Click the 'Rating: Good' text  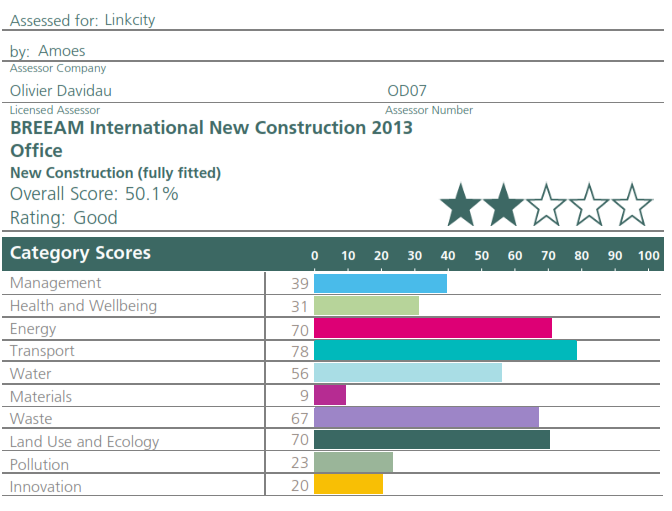tap(64, 218)
